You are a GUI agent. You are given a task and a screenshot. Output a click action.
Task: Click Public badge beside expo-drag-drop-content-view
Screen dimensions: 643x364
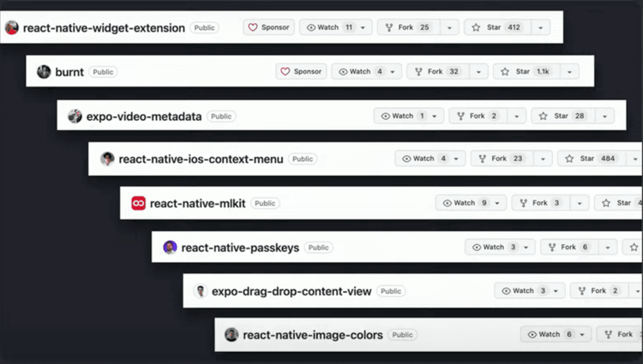(x=391, y=291)
